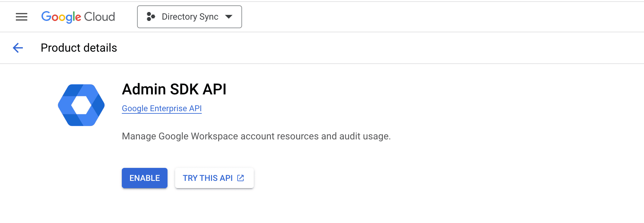
Task: Click the "Admin SDK API" title
Action: click(174, 89)
